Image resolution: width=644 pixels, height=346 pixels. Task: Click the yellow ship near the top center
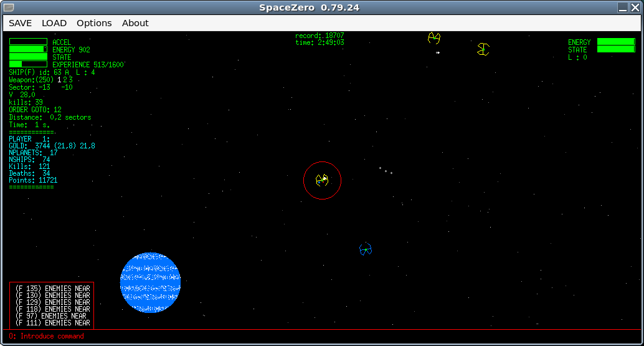(x=434, y=38)
